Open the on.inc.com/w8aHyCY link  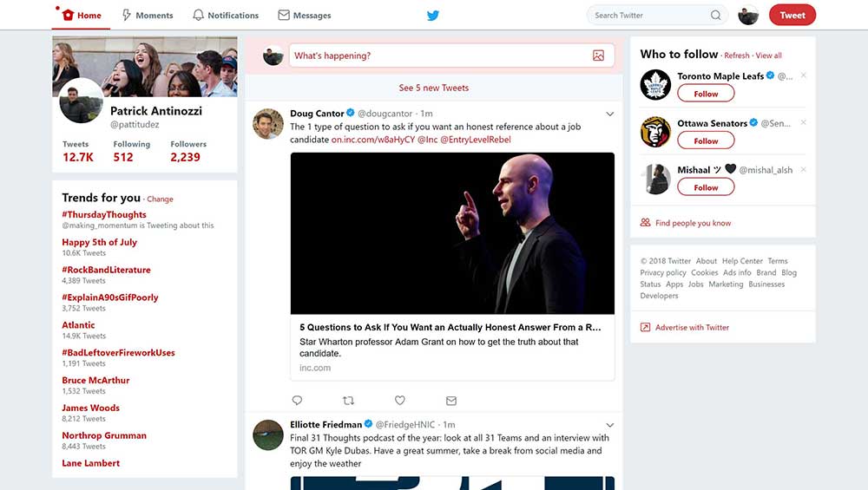[x=373, y=140]
